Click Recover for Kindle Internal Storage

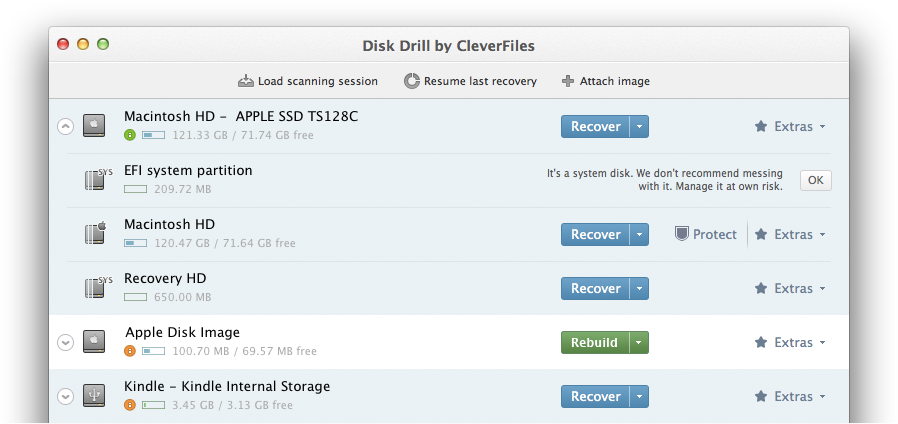596,396
